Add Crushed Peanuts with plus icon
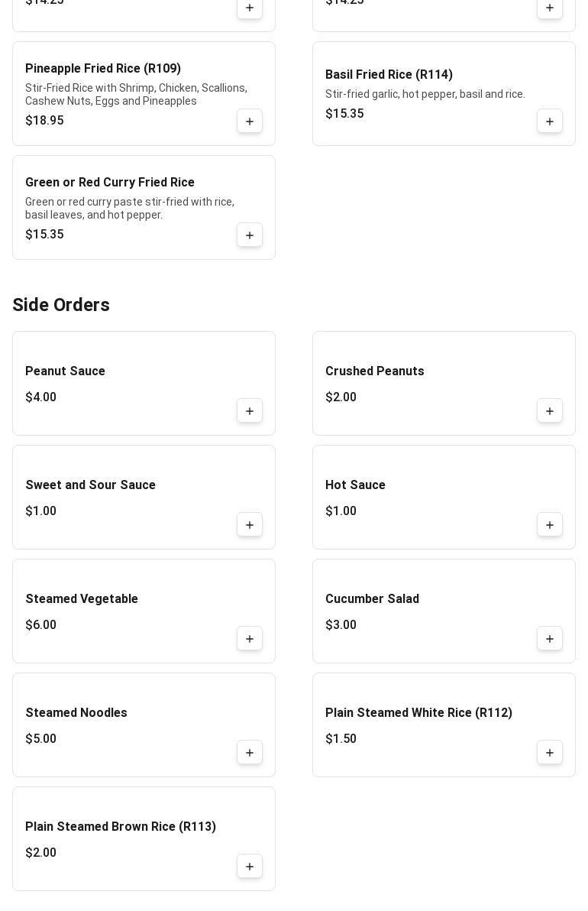 click(x=550, y=411)
